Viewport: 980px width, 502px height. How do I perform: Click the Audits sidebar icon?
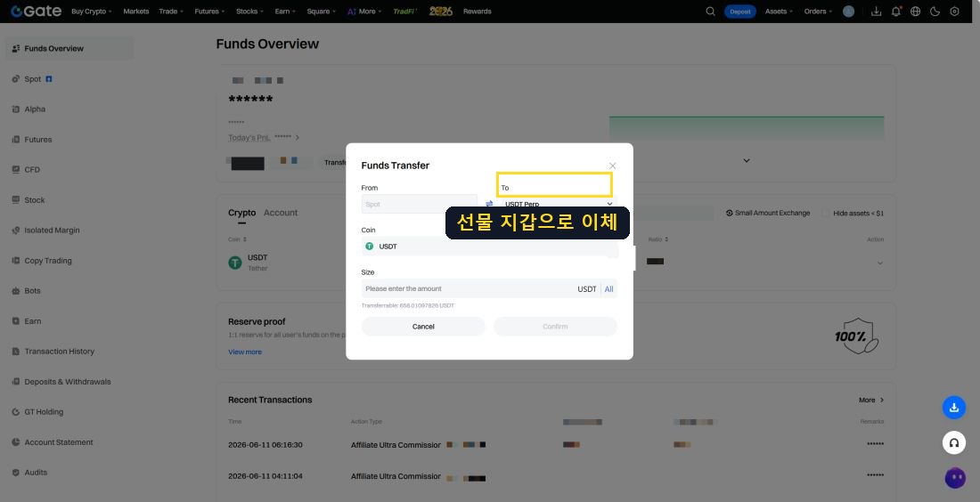[x=16, y=473]
